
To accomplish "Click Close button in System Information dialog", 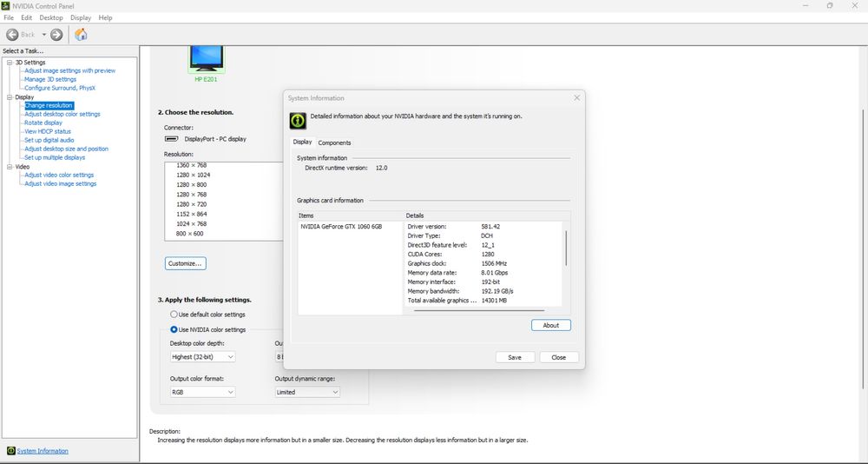I will click(559, 358).
